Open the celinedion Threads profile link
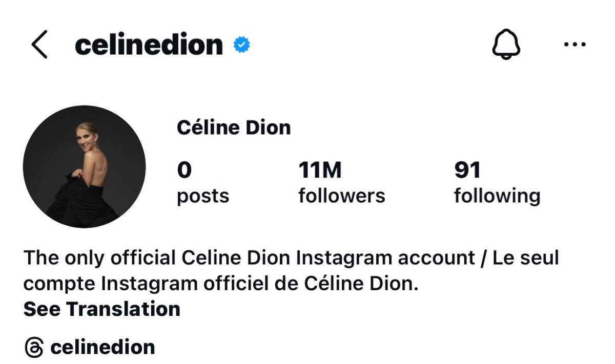 click(x=102, y=348)
